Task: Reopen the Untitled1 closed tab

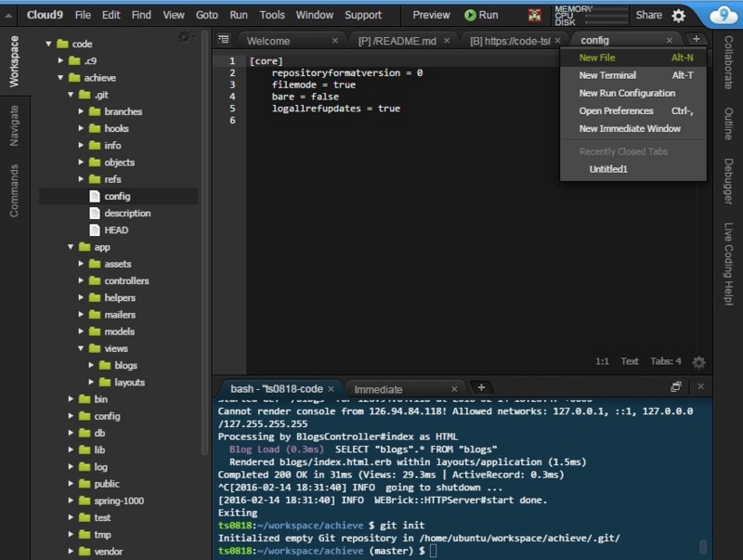Action: (x=633, y=169)
